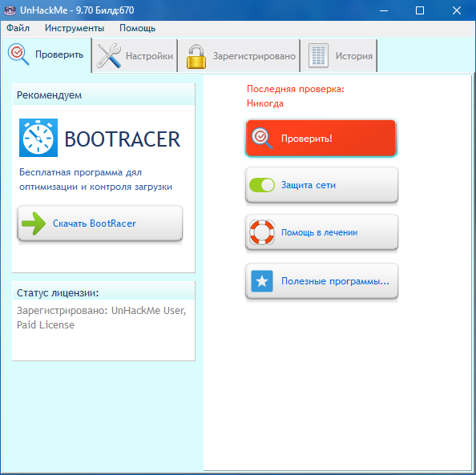Viewport: 476px width, 475px height.
Task: Click the BootRacer stopwatch logo
Action: pyautogui.click(x=38, y=138)
